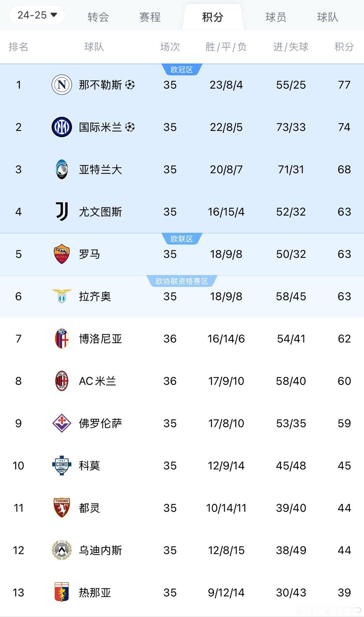Tap the Atalanta club badge
The image size is (364, 617).
click(62, 169)
